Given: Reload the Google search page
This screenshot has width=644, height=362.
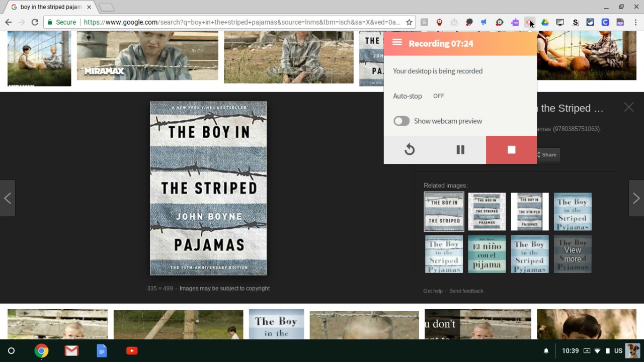Looking at the screenshot, I should click(x=35, y=22).
